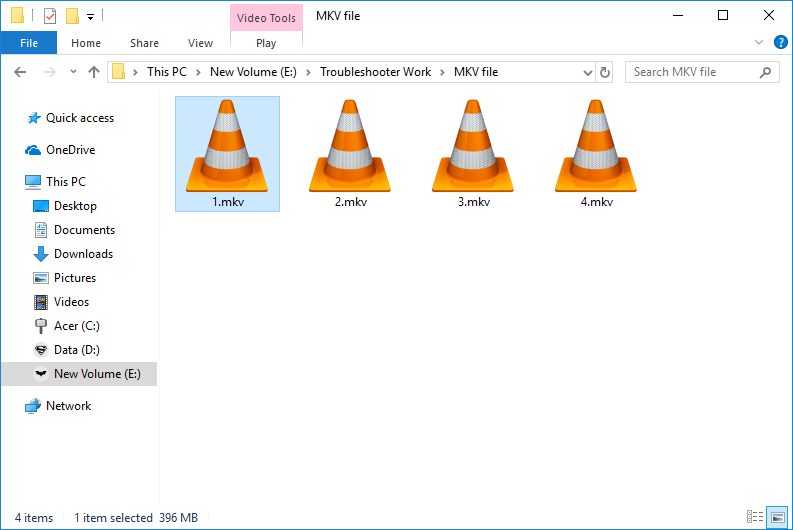Image resolution: width=793 pixels, height=530 pixels.
Task: Select the 4.mkv VLC cone icon
Action: coord(596,146)
